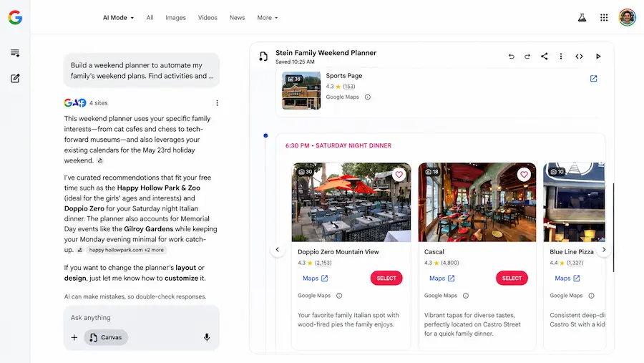
Task: View the 4 sites sources
Action: point(86,103)
